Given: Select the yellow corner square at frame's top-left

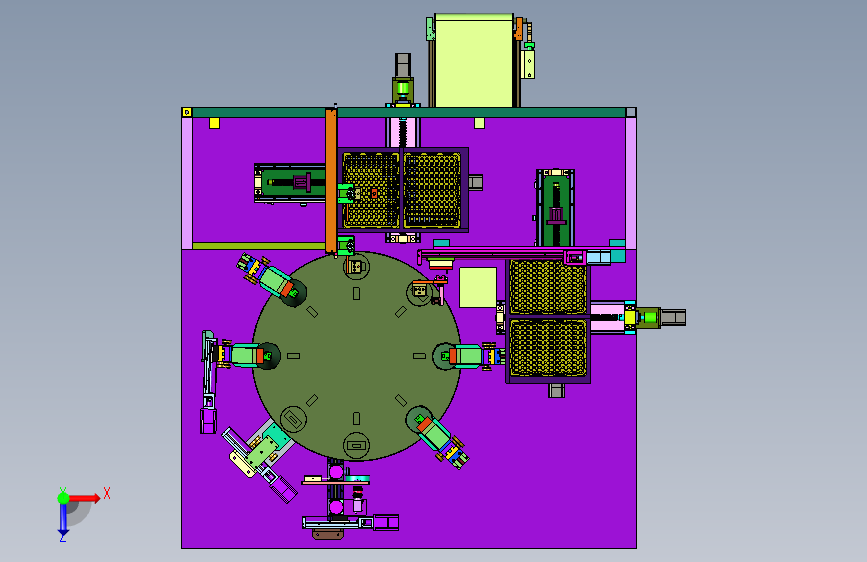Looking at the screenshot, I should coord(187,112).
